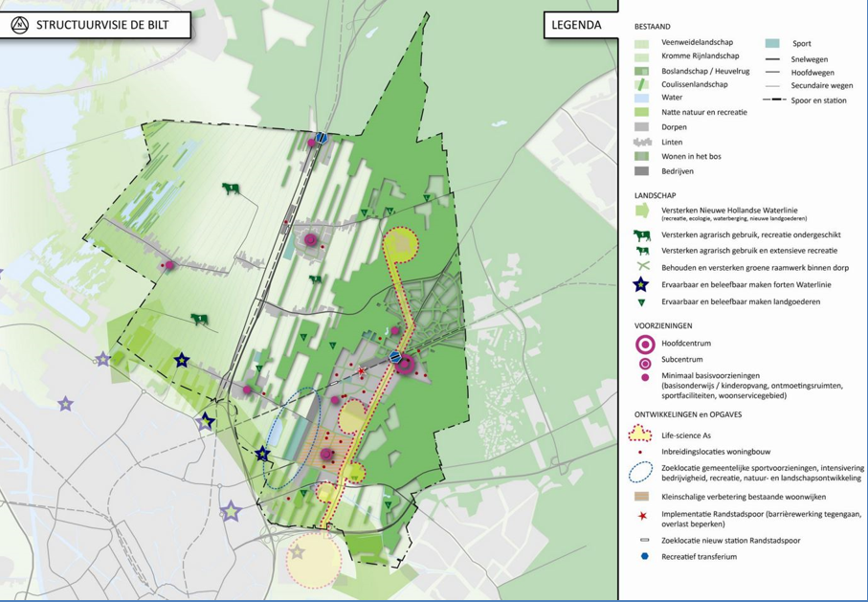Screen dimensions: 868x602
Task: Click the Veenweidelandschap legend swatch
Action: 641,43
